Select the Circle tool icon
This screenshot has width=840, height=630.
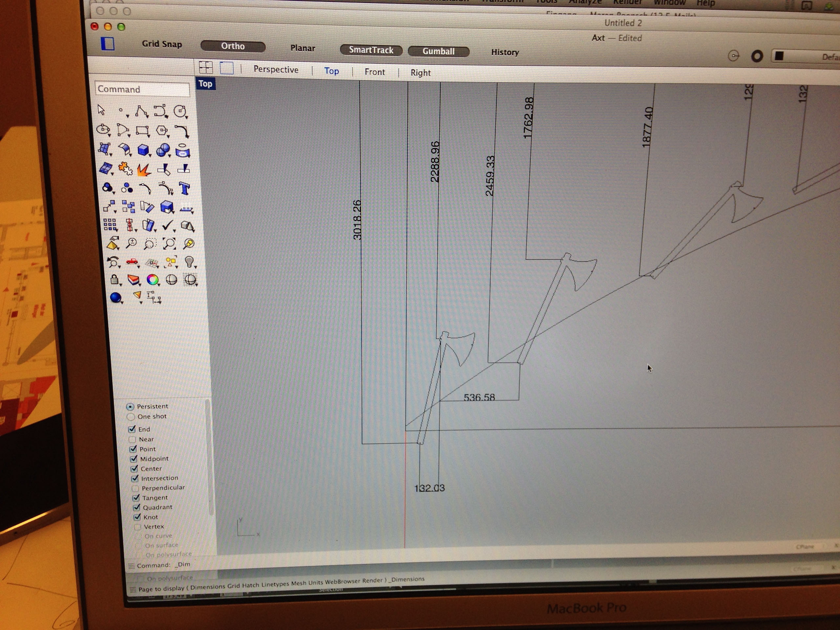[x=179, y=111]
